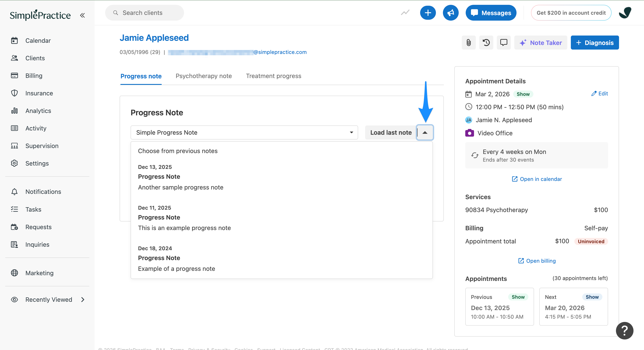Open the help question mark button

click(624, 330)
